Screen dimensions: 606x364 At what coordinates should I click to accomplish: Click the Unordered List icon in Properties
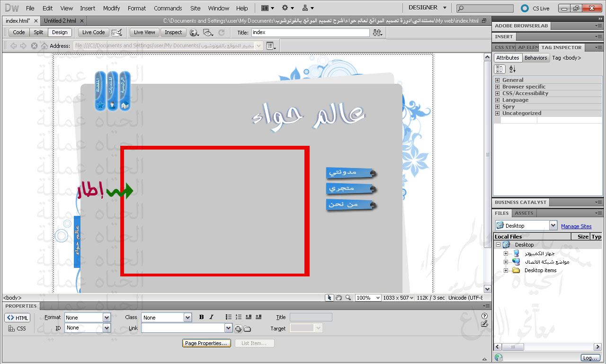[229, 317]
